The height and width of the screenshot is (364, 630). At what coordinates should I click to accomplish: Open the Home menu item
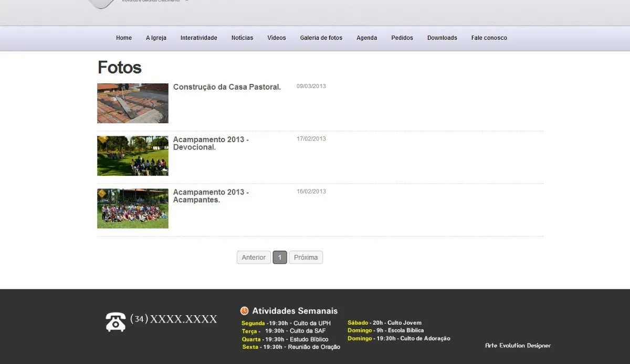point(124,38)
